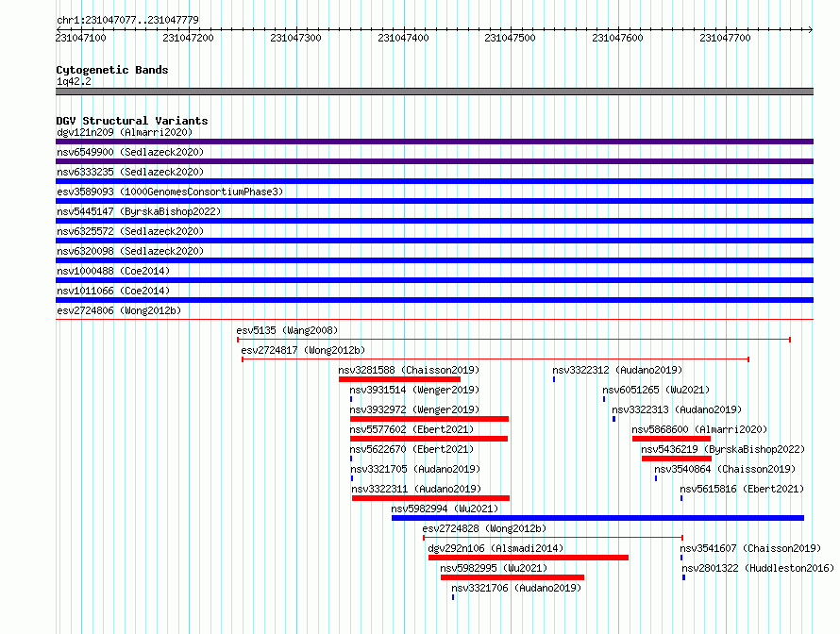Click ruler position 231047700

tap(726, 38)
